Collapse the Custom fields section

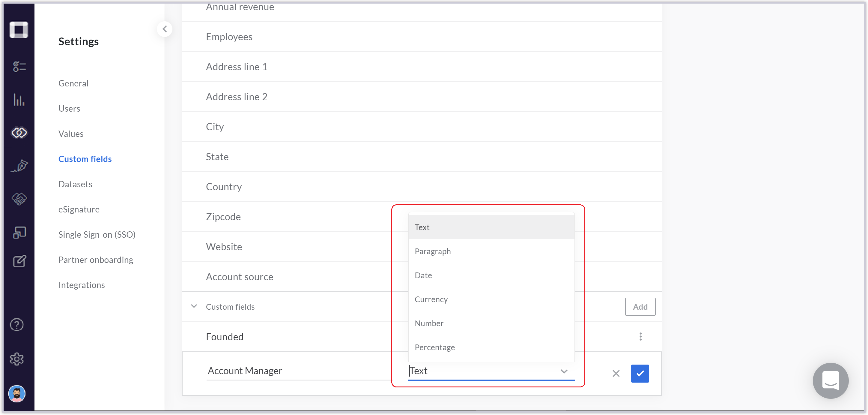[193, 306]
